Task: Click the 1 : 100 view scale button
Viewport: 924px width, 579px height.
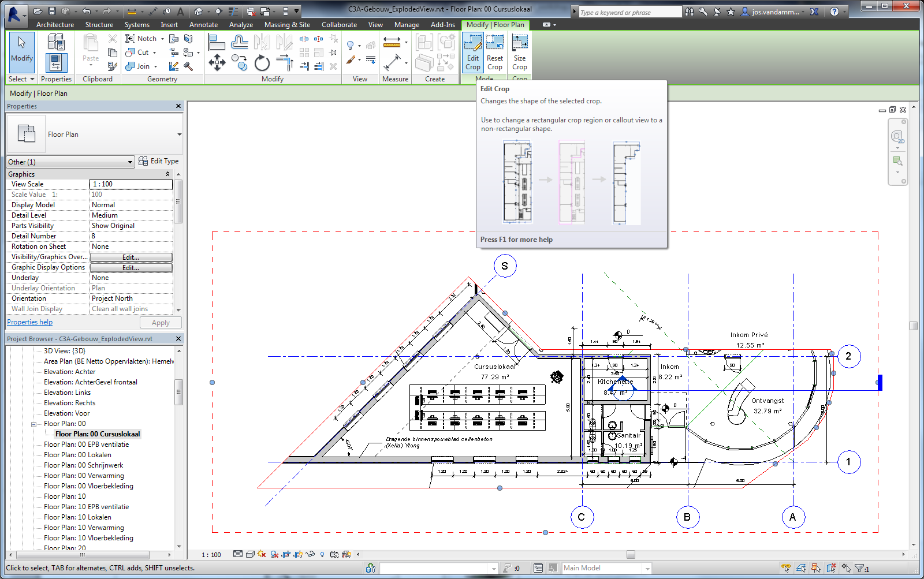Action: coord(211,555)
